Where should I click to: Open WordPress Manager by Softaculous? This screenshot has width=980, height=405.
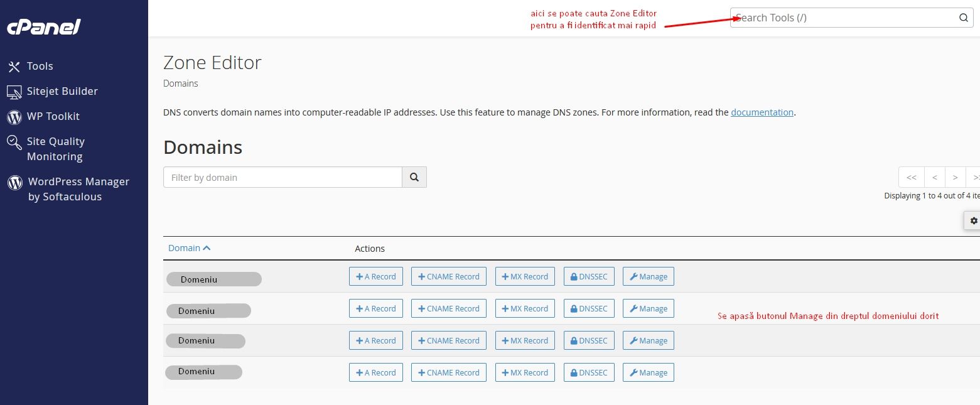(68, 189)
